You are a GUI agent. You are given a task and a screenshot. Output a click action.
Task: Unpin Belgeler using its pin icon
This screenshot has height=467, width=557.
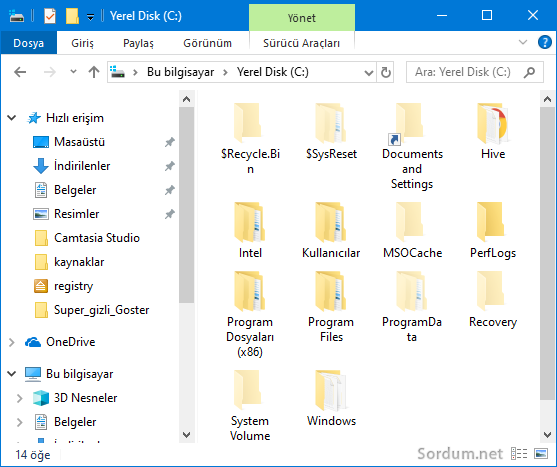click(x=170, y=190)
